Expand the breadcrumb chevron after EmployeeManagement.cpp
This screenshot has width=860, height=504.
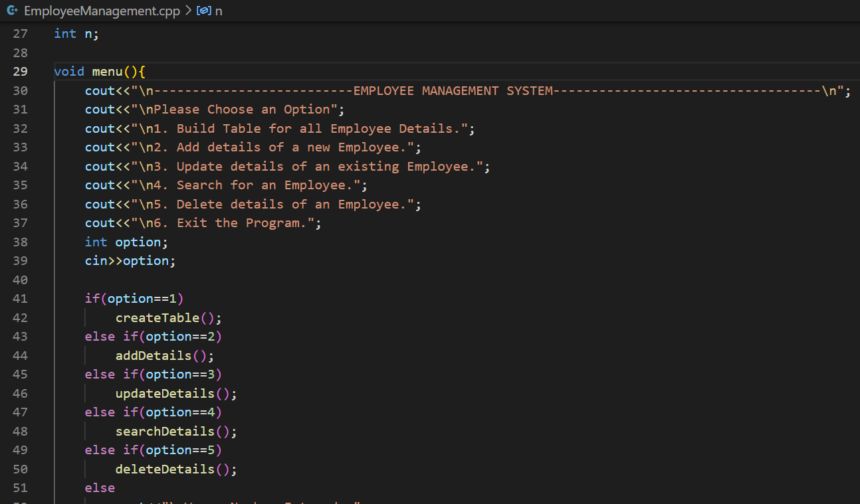coord(188,11)
